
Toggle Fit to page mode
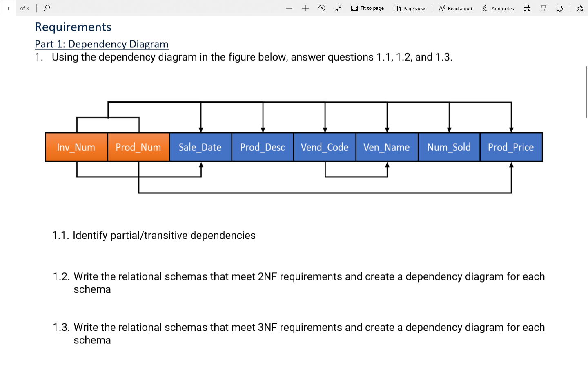pos(367,8)
